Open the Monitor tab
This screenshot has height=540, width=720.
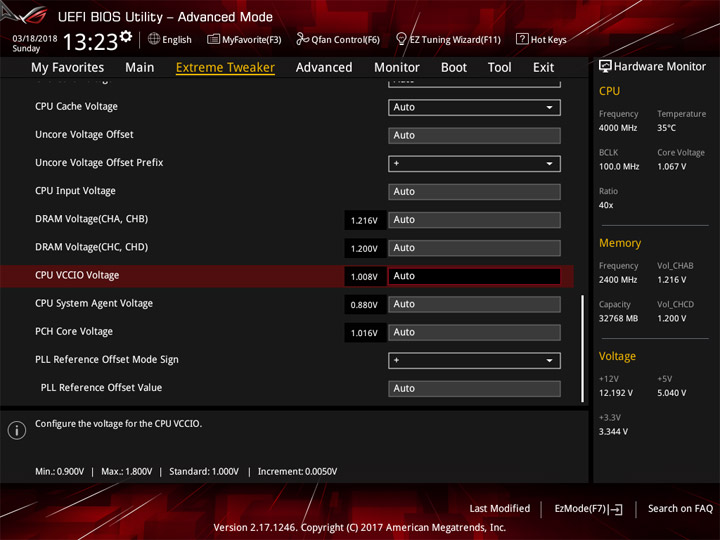pyautogui.click(x=397, y=68)
